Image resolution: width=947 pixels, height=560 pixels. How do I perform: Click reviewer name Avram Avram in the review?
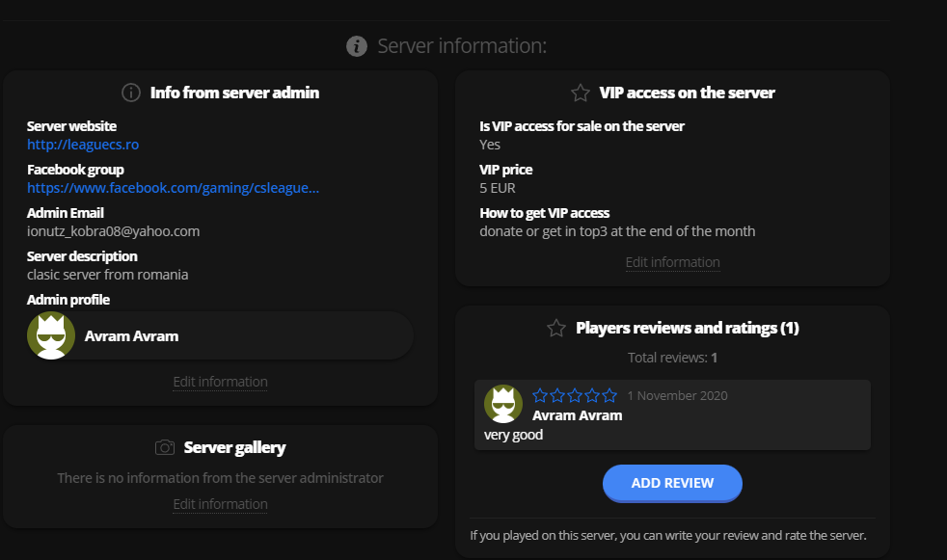(577, 415)
